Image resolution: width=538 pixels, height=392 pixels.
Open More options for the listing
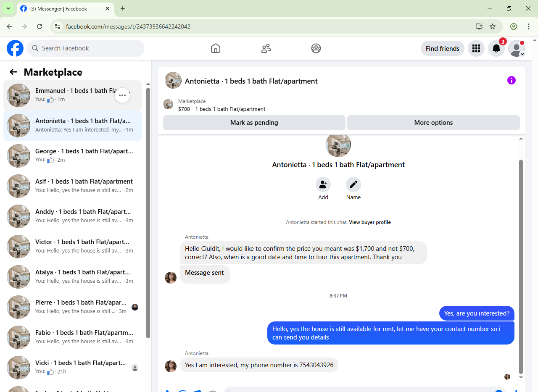pyautogui.click(x=433, y=123)
